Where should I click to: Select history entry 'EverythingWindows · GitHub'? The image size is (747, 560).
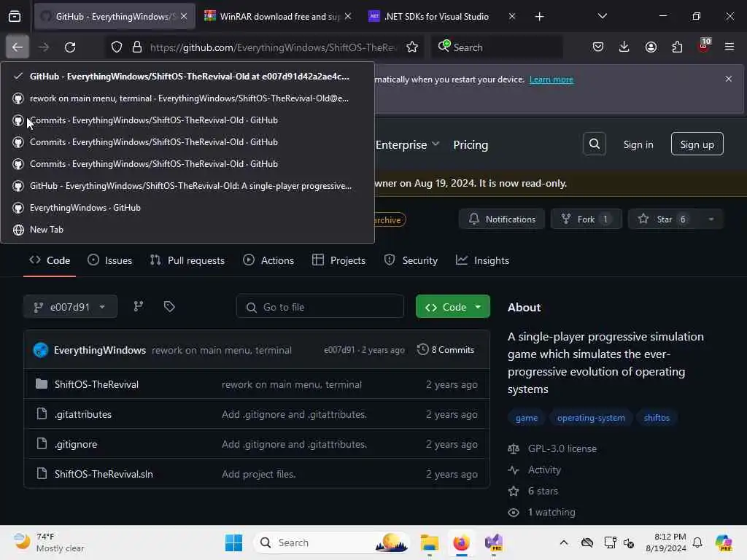187,208
